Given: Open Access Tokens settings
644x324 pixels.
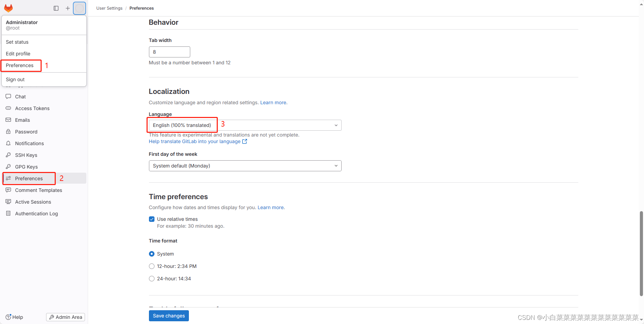Looking at the screenshot, I should 44,108.
